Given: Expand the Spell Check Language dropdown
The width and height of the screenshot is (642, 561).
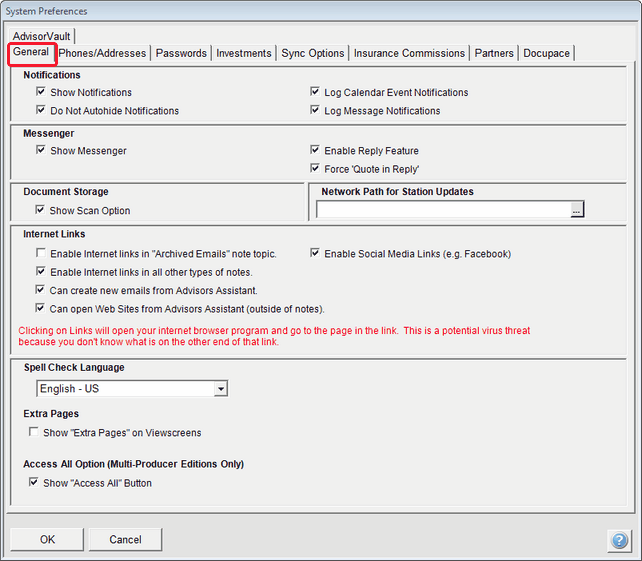Looking at the screenshot, I should 221,388.
